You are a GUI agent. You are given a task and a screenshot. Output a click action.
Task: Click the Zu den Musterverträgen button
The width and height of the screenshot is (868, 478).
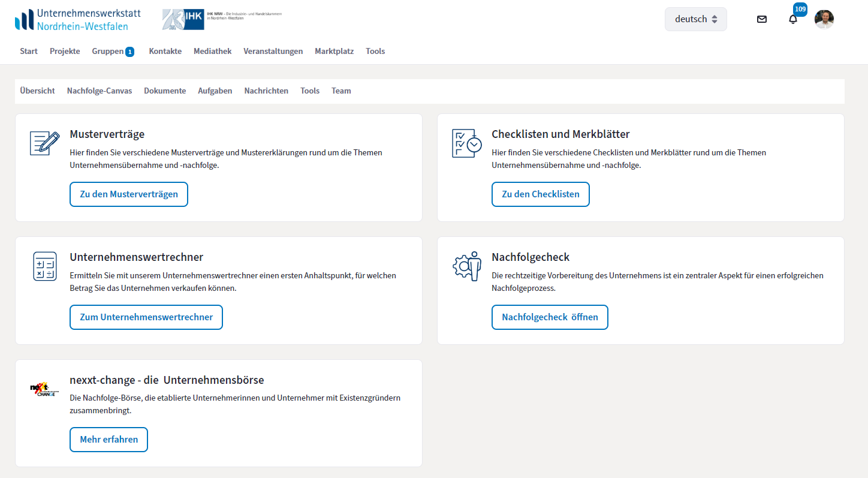click(129, 194)
